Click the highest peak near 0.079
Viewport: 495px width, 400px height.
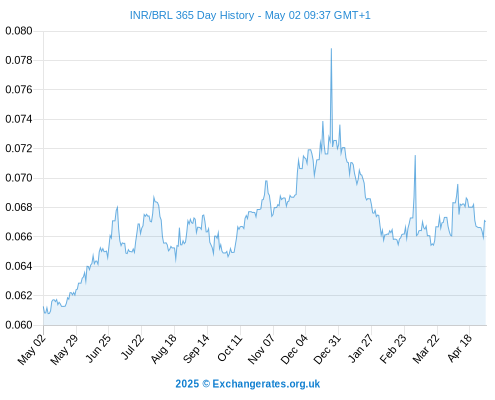[331, 49]
